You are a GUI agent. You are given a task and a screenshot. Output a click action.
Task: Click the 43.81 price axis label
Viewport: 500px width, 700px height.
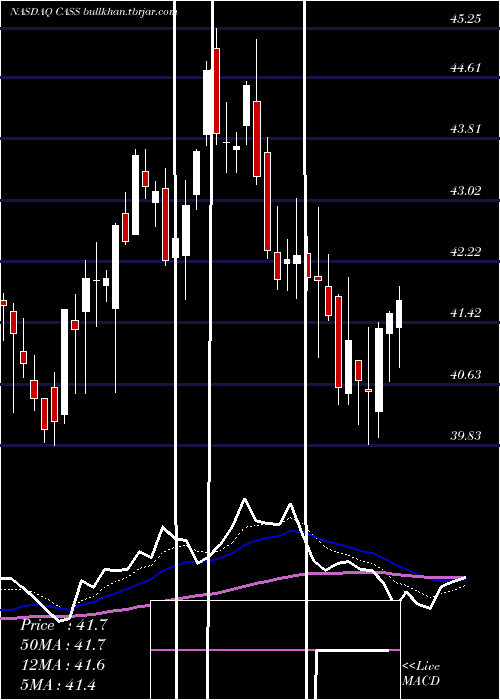466,129
